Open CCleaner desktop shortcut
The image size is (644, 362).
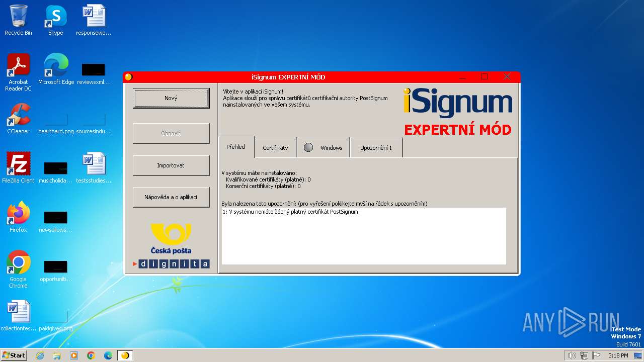pyautogui.click(x=18, y=119)
